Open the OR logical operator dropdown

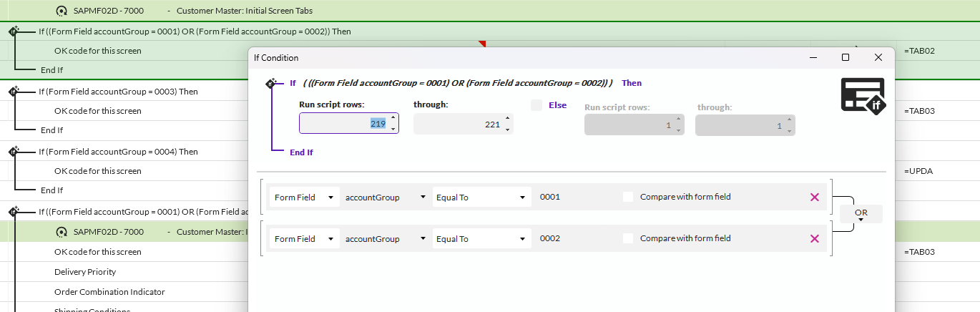click(x=861, y=214)
